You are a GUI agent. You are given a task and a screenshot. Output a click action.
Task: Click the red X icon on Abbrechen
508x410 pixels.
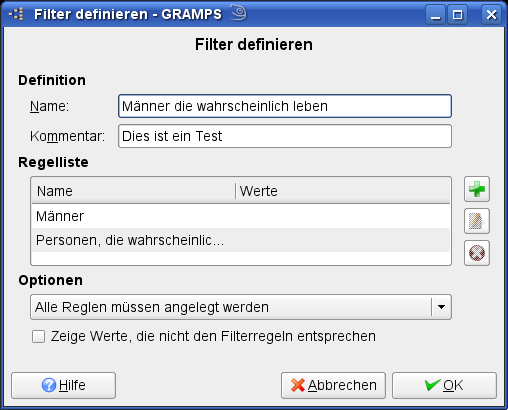pos(298,385)
